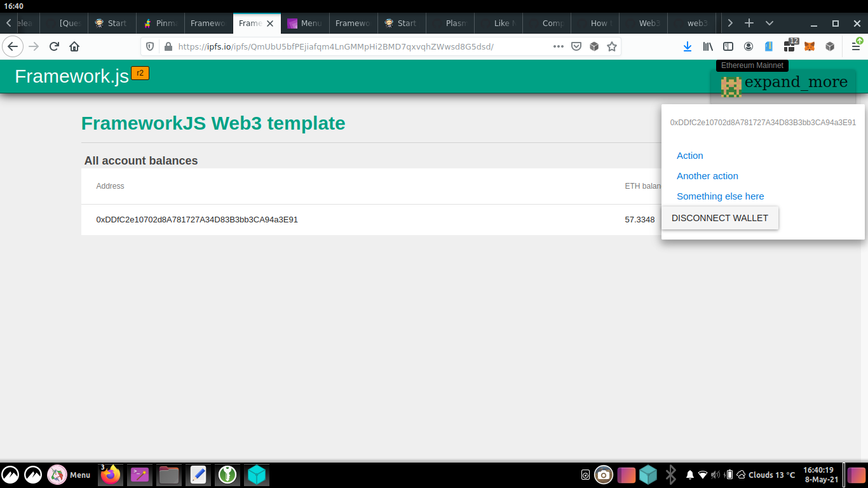Screen dimensions: 868x488
Task: Click the ellipsis page actions menu
Action: (x=558, y=46)
